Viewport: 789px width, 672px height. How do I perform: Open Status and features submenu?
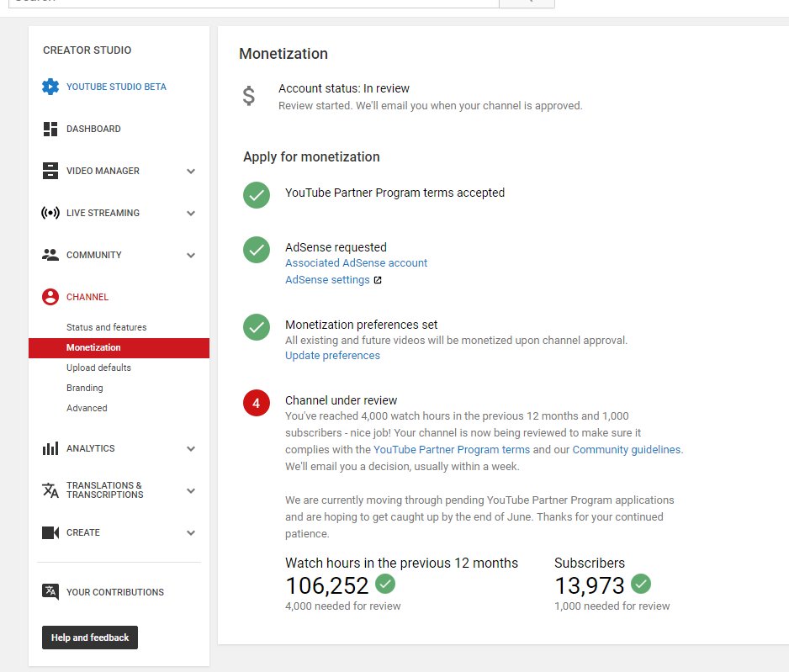[107, 327]
